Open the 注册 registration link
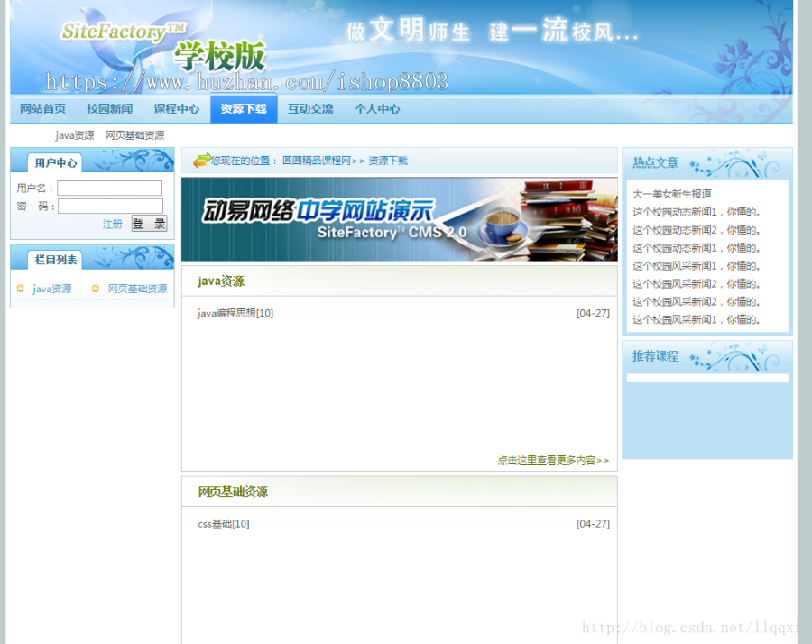 (x=112, y=224)
